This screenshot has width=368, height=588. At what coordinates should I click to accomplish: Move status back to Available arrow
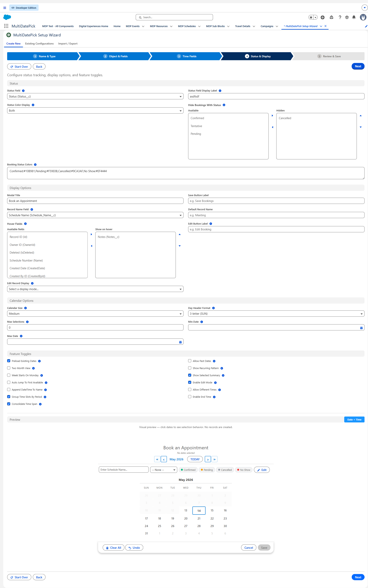272,127
